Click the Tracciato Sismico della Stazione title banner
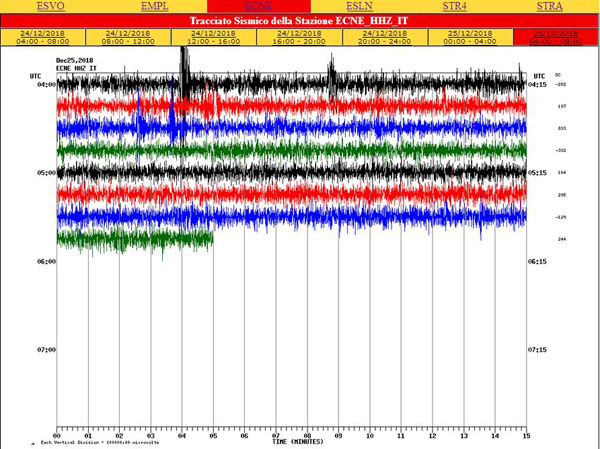The width and height of the screenshot is (600, 449). [x=299, y=20]
